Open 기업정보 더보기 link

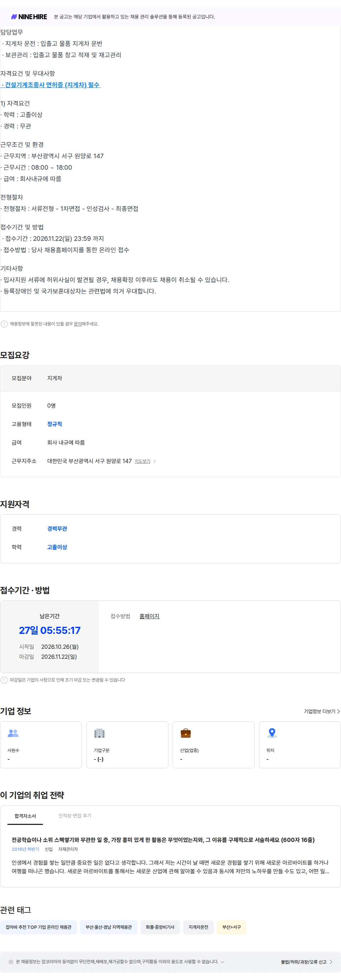click(321, 711)
